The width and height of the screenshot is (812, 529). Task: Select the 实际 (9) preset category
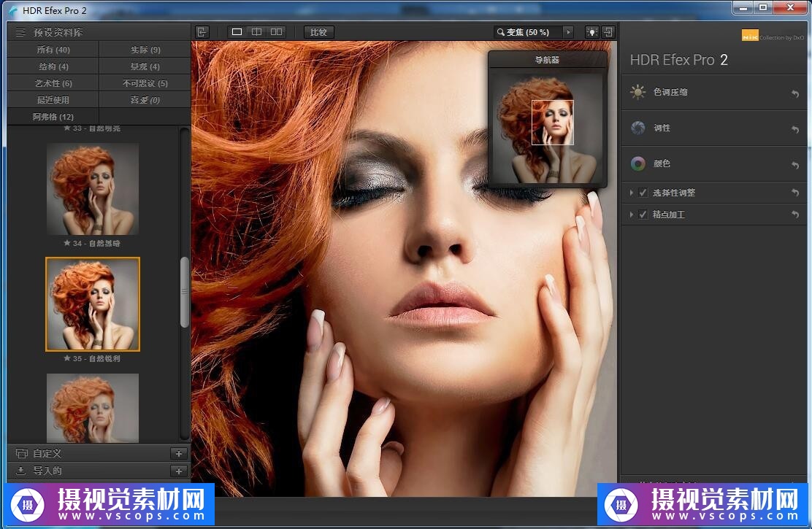tap(145, 50)
